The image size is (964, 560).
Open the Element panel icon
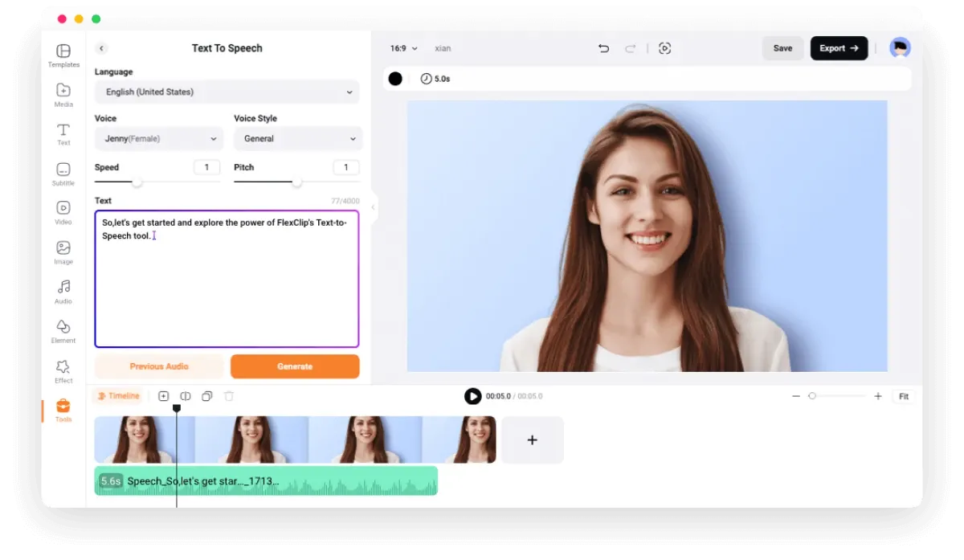(63, 330)
